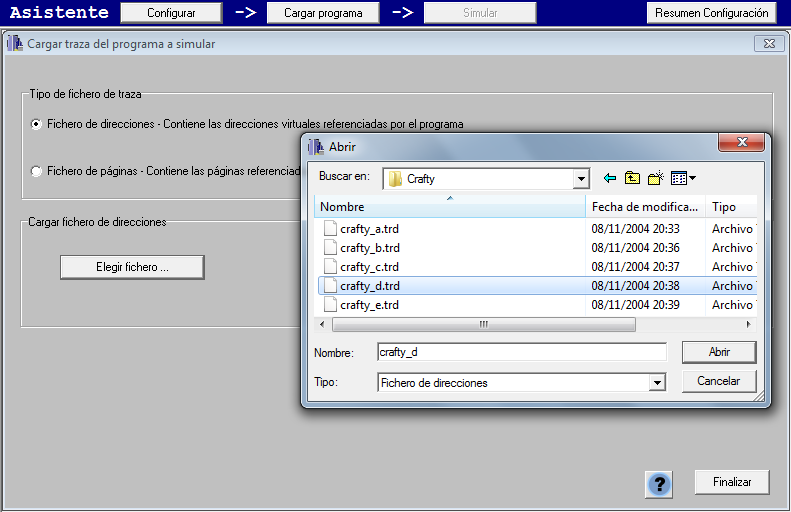The height and width of the screenshot is (512, 791).
Task: Click the file icon of crafty_a.trd
Action: (x=330, y=229)
